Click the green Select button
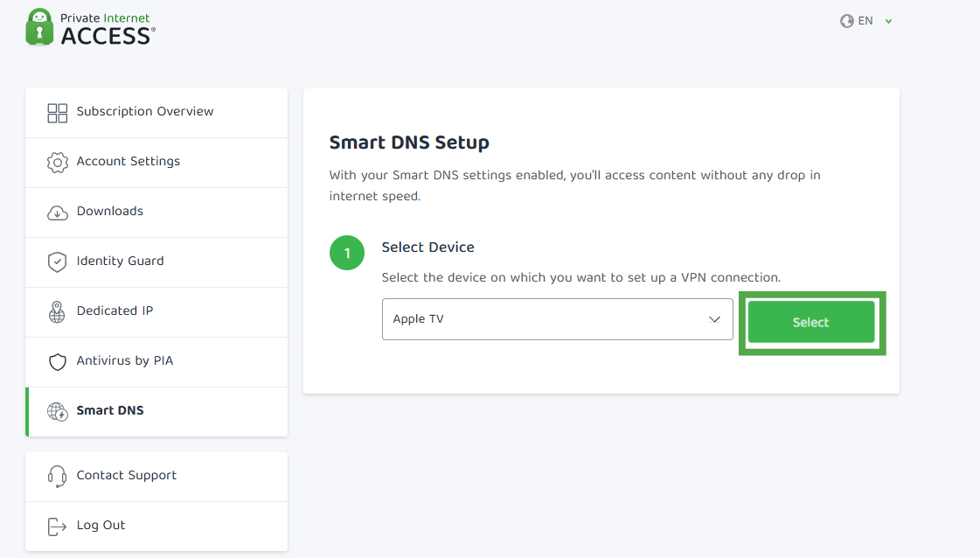 click(811, 322)
